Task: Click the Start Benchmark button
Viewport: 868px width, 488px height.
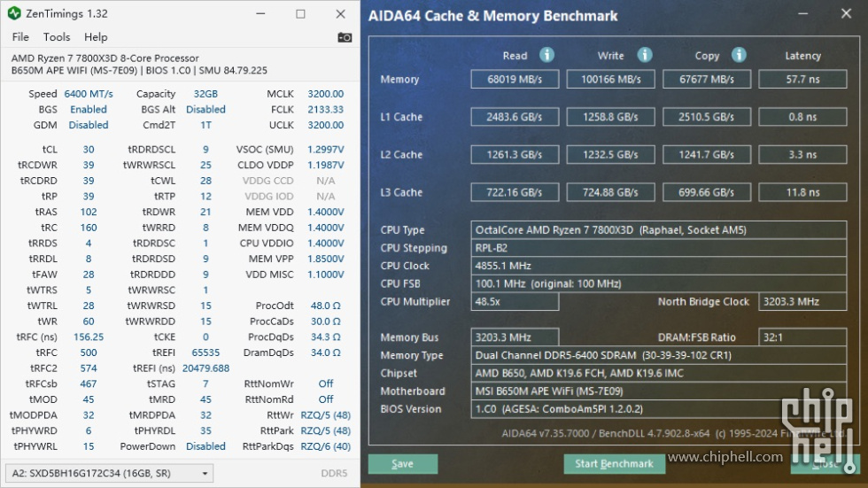Action: (x=614, y=464)
